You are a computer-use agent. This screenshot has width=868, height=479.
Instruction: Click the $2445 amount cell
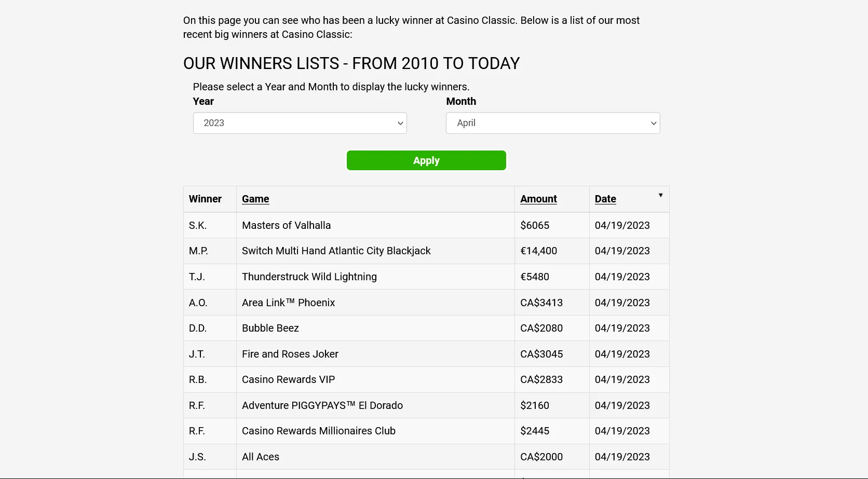[552, 431]
